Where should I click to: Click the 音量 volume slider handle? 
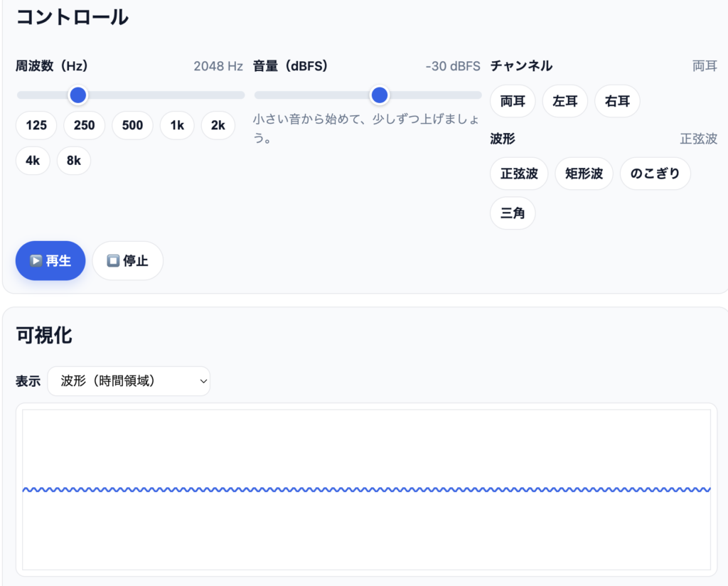click(380, 95)
